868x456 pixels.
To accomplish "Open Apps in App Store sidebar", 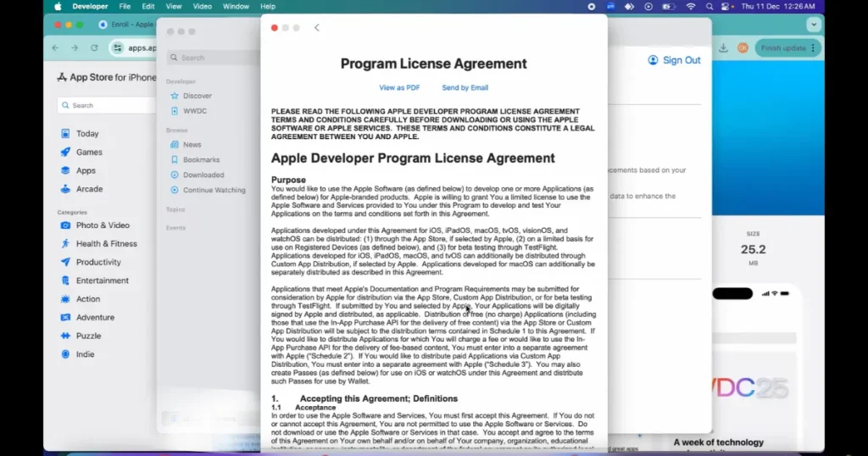I will click(x=86, y=171).
